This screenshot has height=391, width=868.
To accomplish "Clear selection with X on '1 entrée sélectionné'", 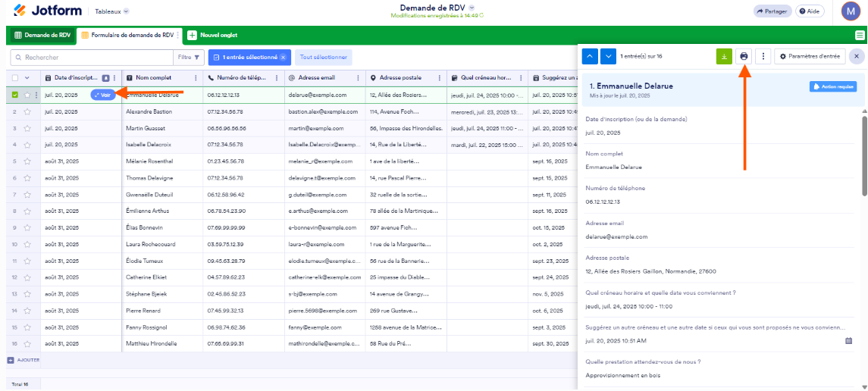I will 283,57.
